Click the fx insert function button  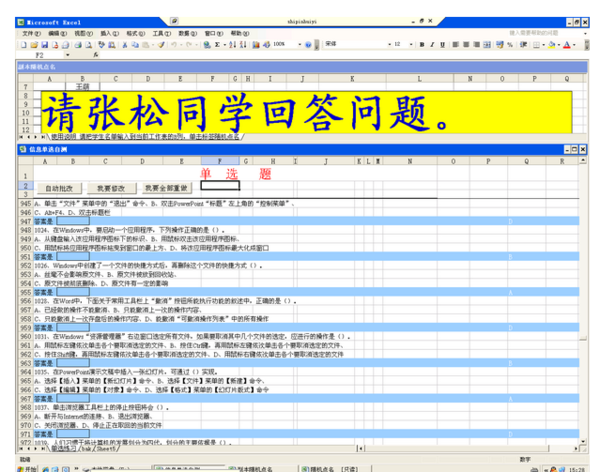96,55
